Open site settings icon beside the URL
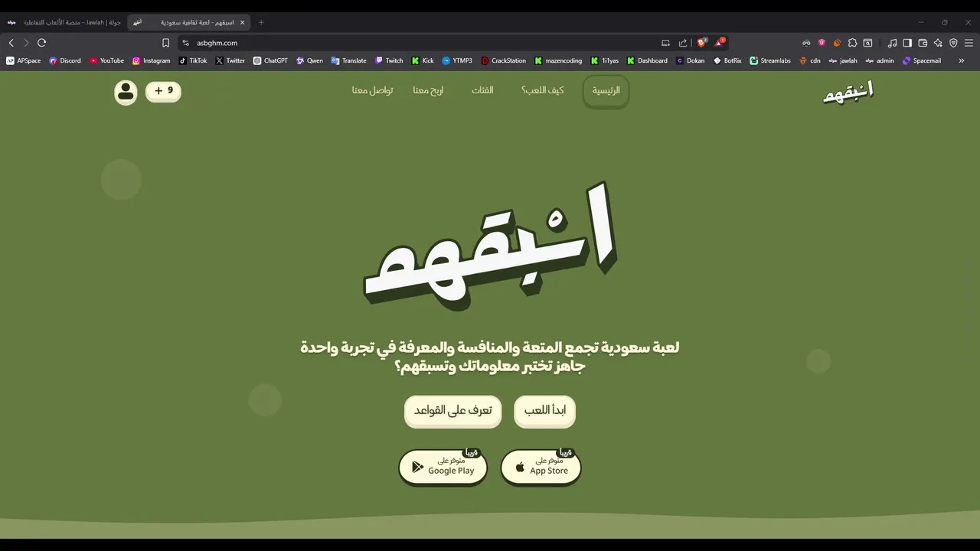Image resolution: width=980 pixels, height=551 pixels. [185, 43]
